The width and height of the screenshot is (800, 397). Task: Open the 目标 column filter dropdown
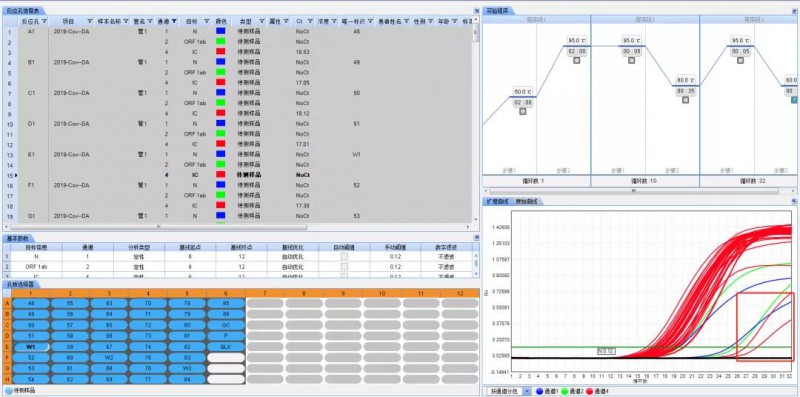[207, 21]
